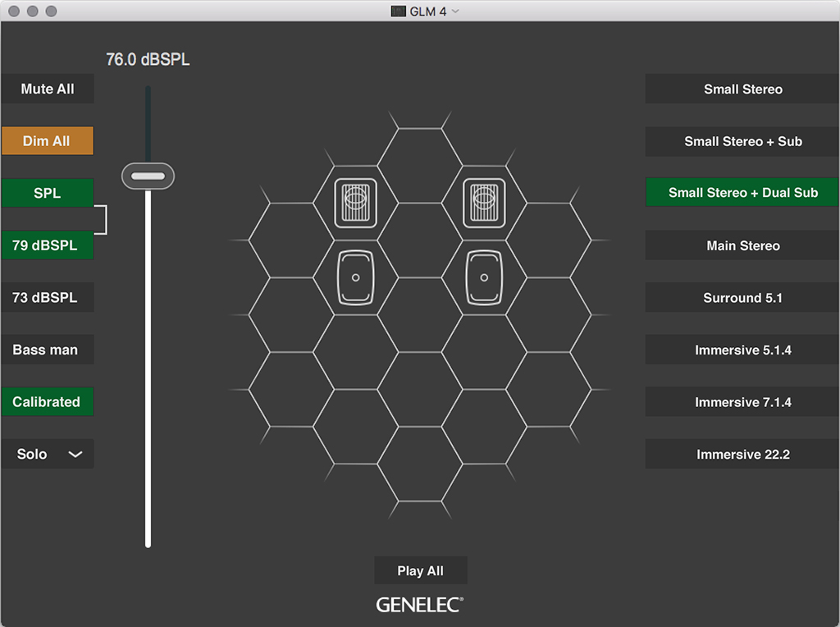Screen dimensions: 840x627
Task: Select the Surround 5.1 group
Action: [x=742, y=298]
